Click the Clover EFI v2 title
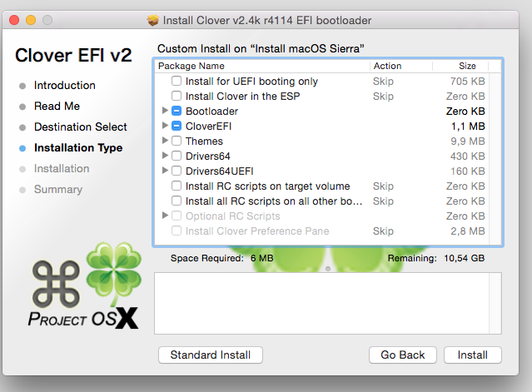The width and height of the screenshot is (532, 392). tap(73, 55)
